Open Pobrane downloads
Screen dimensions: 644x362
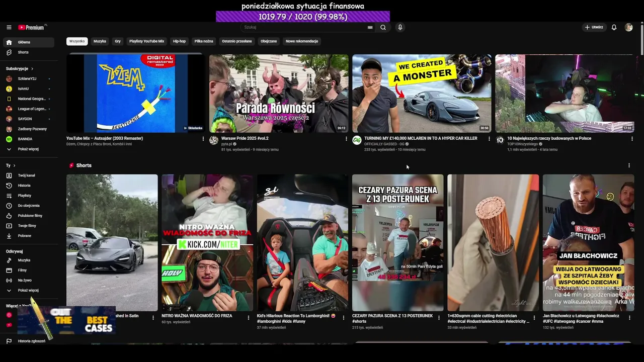28,236
